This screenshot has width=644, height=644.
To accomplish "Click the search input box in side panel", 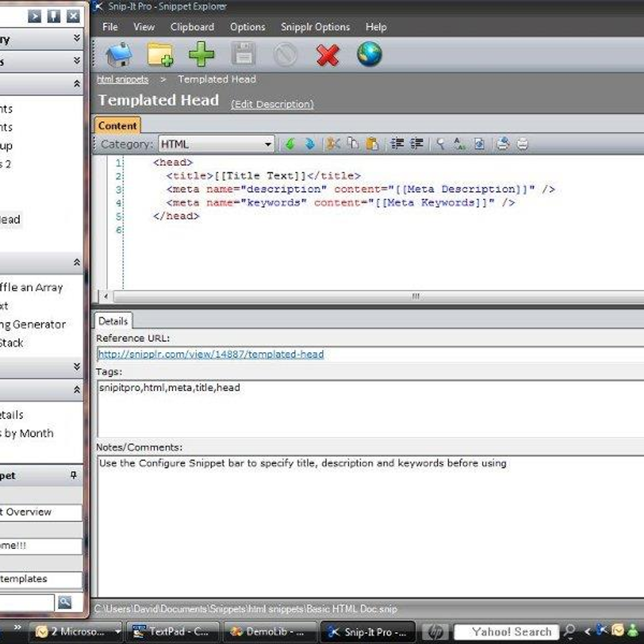I will click(x=27, y=602).
